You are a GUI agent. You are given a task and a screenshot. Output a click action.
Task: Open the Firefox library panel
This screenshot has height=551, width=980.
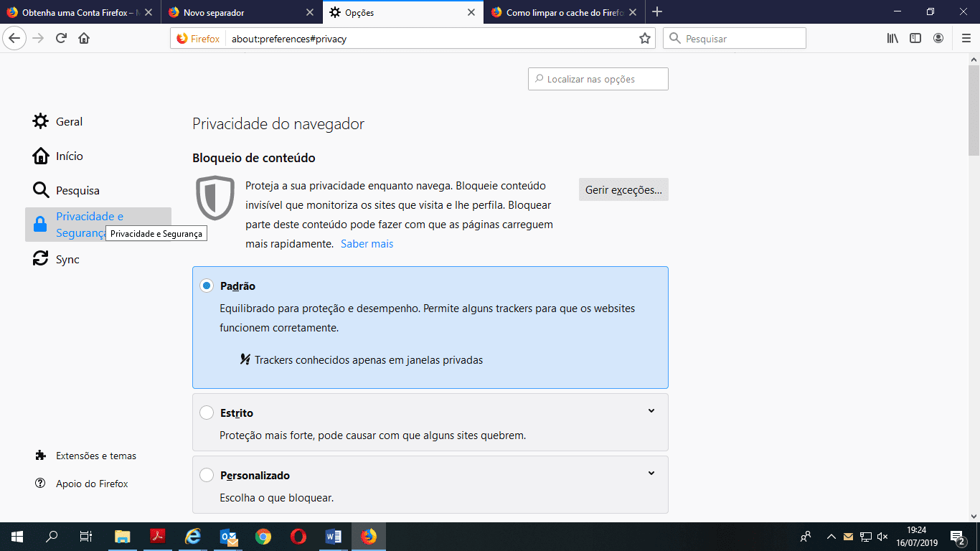pyautogui.click(x=892, y=38)
